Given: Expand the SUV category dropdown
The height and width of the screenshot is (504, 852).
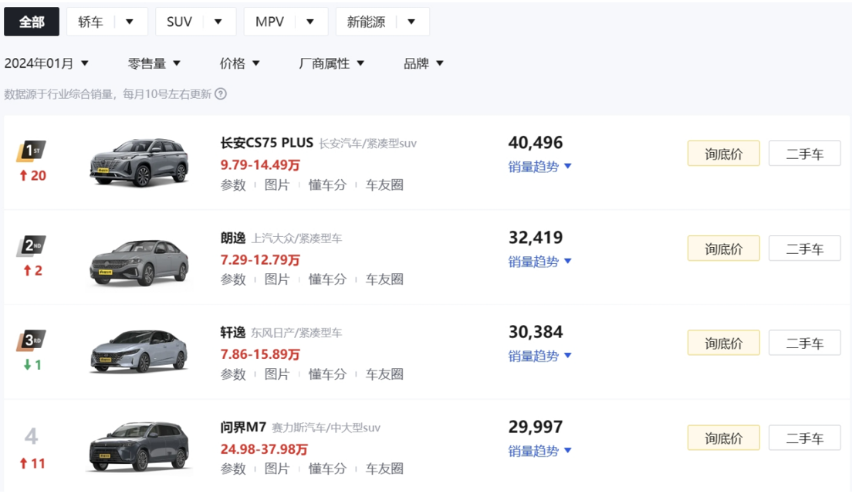Looking at the screenshot, I should 195,22.
